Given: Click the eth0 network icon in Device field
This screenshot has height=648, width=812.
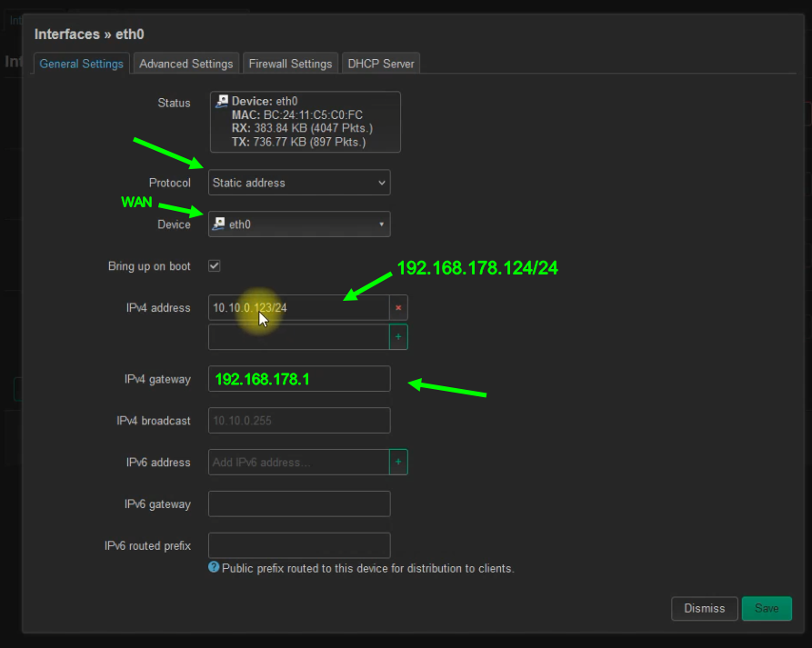Looking at the screenshot, I should (x=219, y=224).
